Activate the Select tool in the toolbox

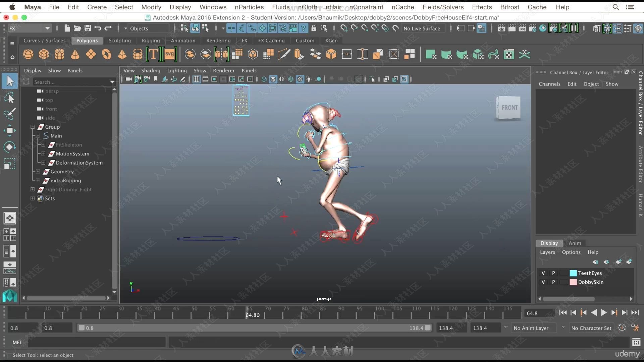click(x=10, y=81)
